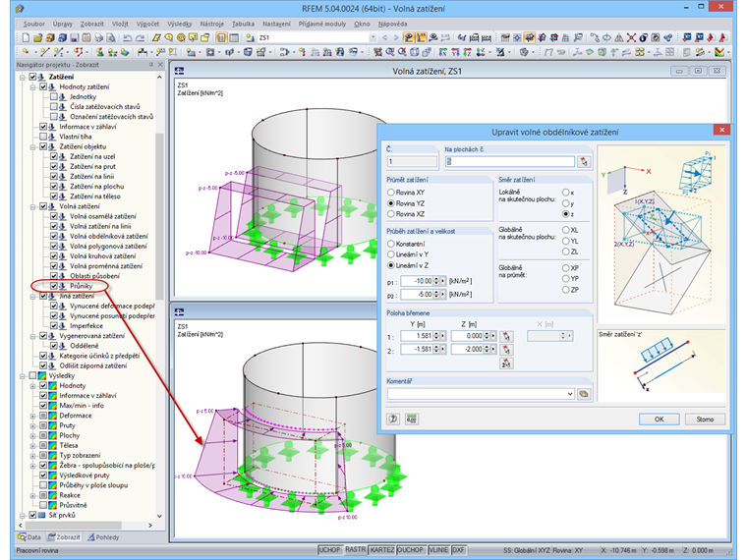Open the Soubor menu
The image size is (747, 560).
point(33,24)
